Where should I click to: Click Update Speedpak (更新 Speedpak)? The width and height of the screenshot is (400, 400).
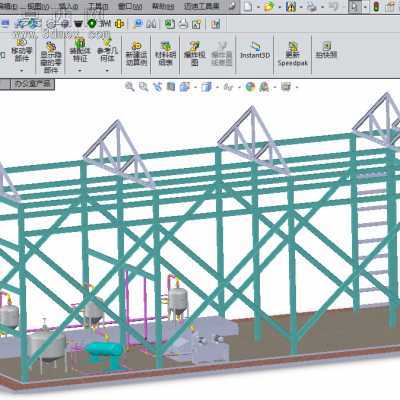coord(293,54)
